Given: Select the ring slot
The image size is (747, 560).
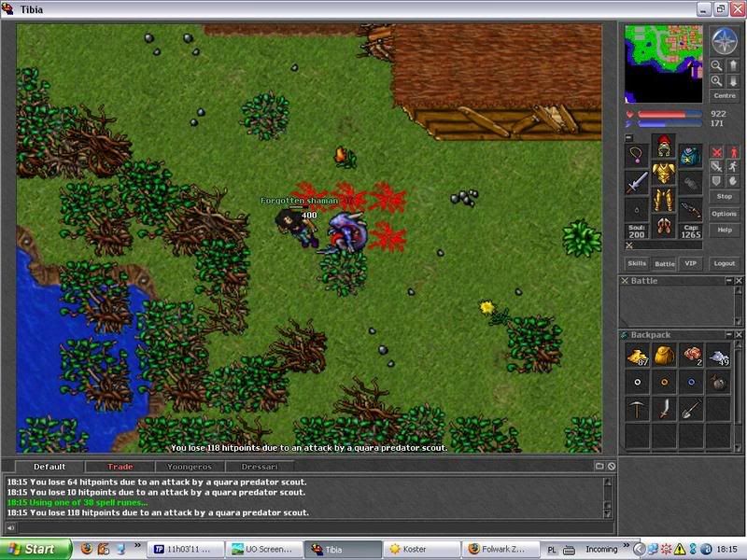Looking at the screenshot, I should point(637,209).
